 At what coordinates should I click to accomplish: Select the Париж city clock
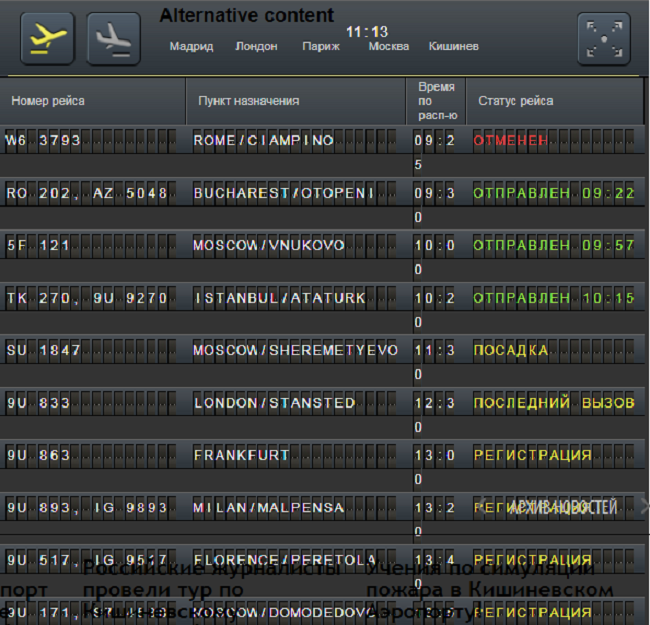point(321,46)
